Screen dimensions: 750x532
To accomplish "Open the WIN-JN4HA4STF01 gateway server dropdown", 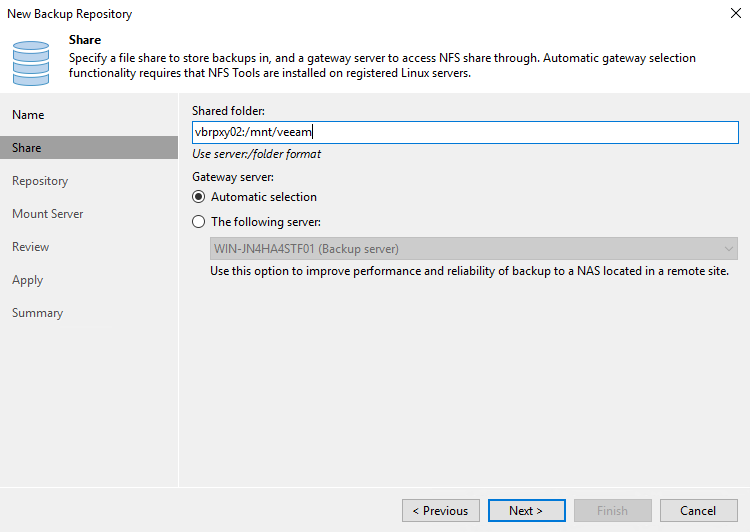I will 465,249.
